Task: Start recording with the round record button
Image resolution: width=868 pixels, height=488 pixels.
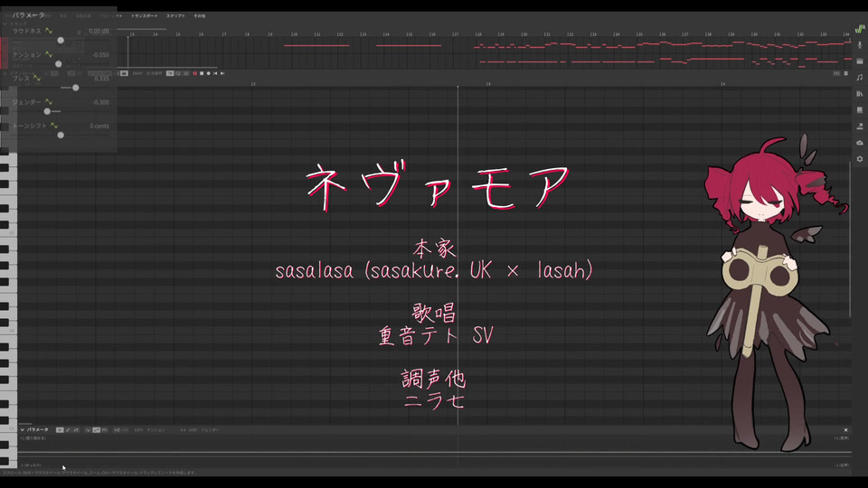Action: point(208,73)
